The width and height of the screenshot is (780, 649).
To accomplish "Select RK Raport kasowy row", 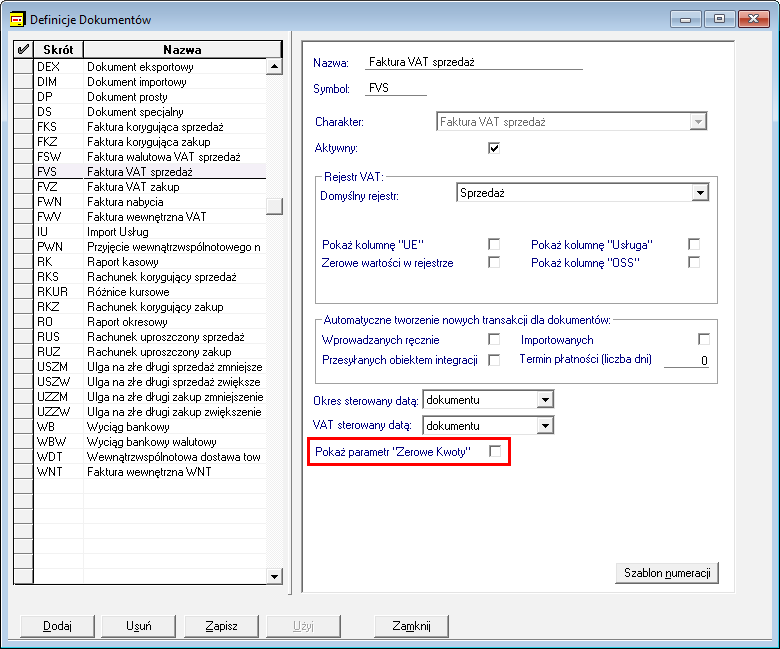I will (x=150, y=262).
